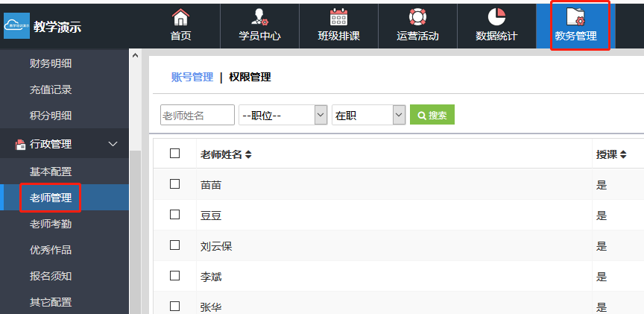Open the 在职 status dropdown
Screen dimensions: 644x314
click(x=368, y=115)
